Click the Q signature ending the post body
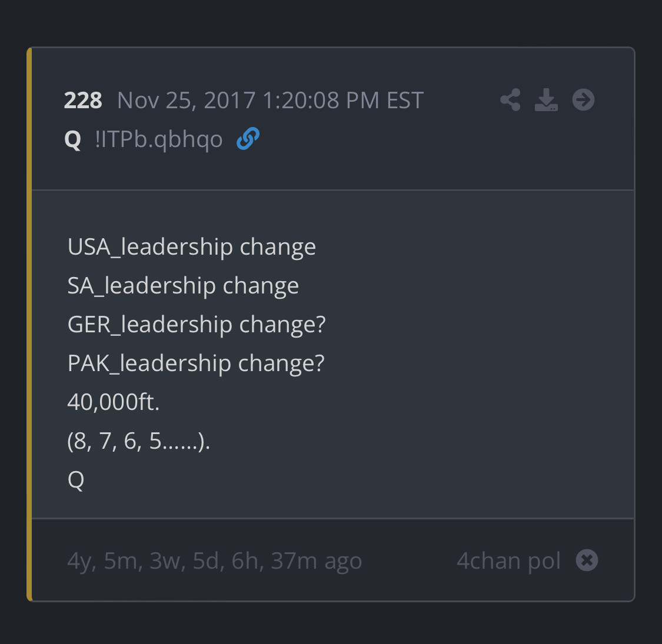Image resolution: width=662 pixels, height=644 pixels. (x=76, y=480)
